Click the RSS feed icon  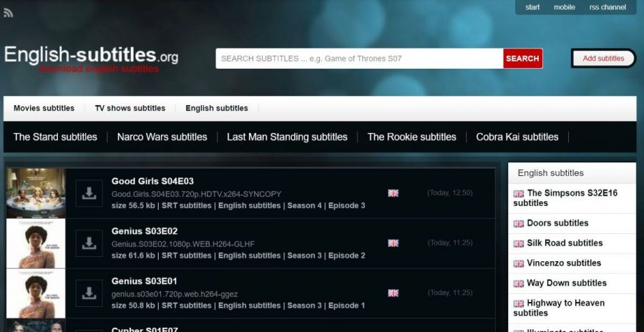(x=8, y=13)
